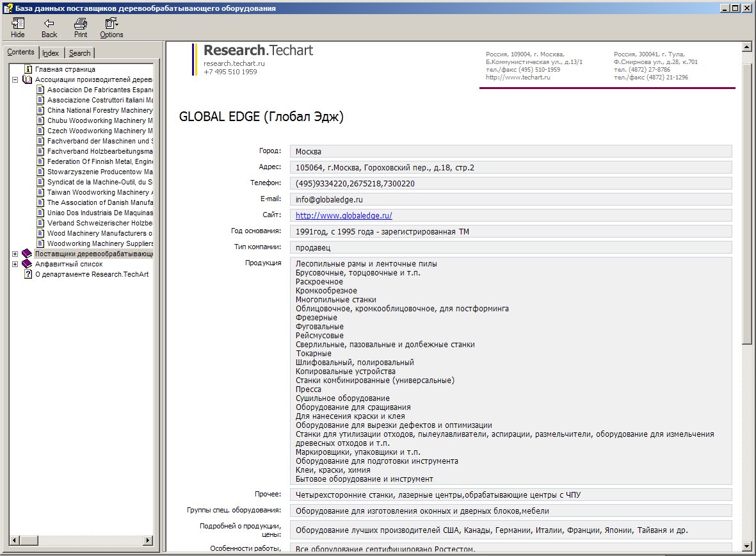Viewport: 756px width, 556px height.
Task: Click the closed book icon of Поставщики
Action: (27, 254)
